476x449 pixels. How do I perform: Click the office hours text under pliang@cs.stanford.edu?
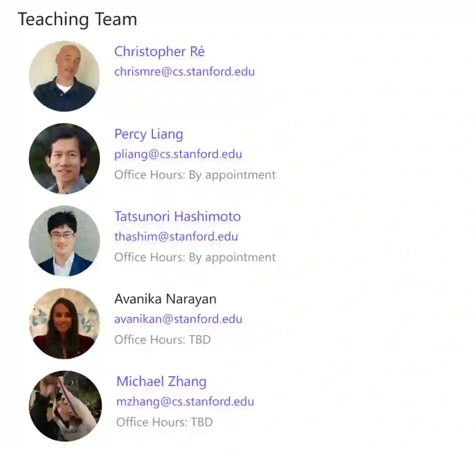(x=195, y=175)
